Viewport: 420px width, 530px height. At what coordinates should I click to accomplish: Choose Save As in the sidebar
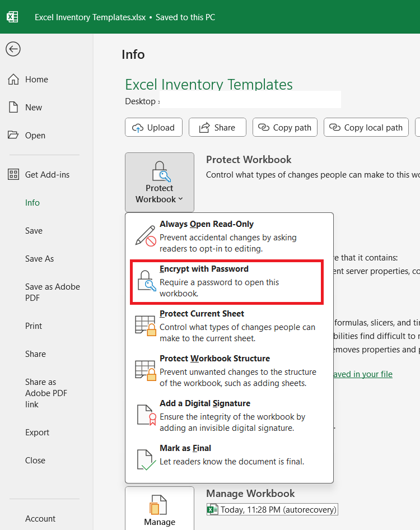click(40, 259)
